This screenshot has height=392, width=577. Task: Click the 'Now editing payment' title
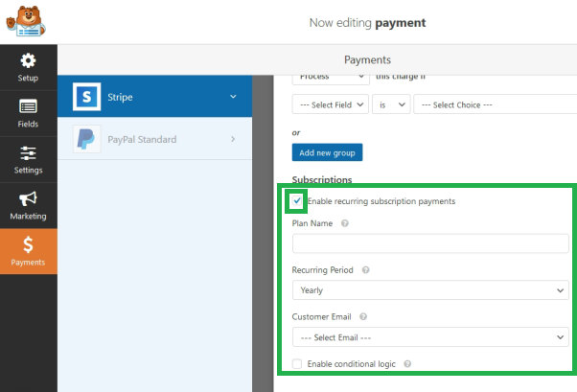pos(367,23)
